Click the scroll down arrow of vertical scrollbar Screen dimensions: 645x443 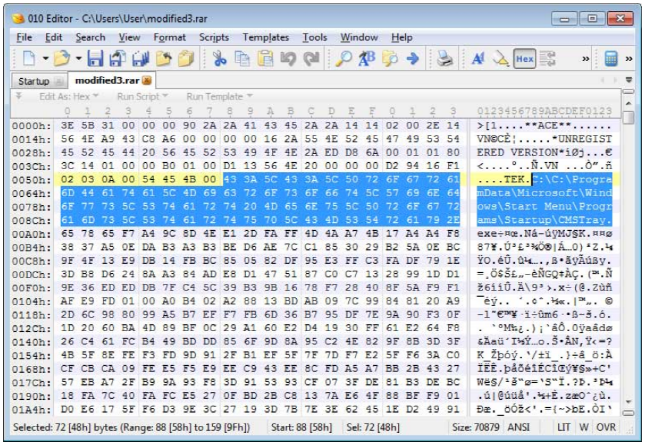(x=628, y=401)
